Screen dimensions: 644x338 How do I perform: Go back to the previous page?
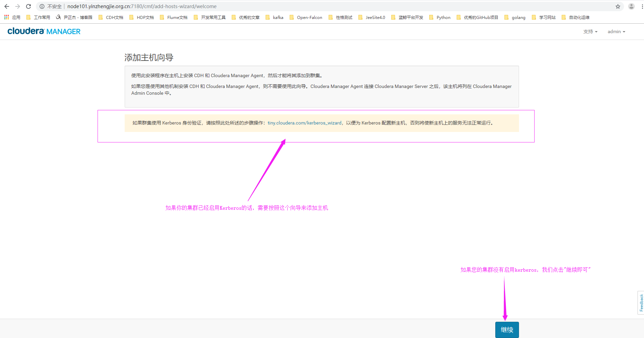[7, 6]
